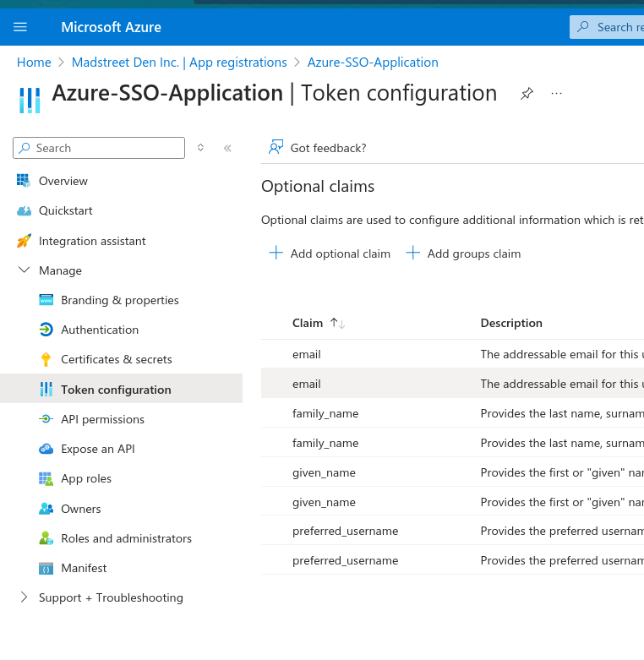
Task: Select the Manifest menu item
Action: pyautogui.click(x=84, y=568)
